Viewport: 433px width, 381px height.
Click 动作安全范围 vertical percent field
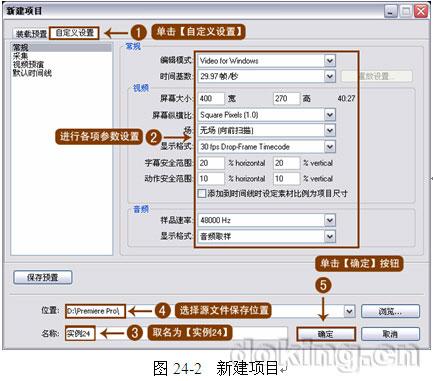tap(286, 178)
